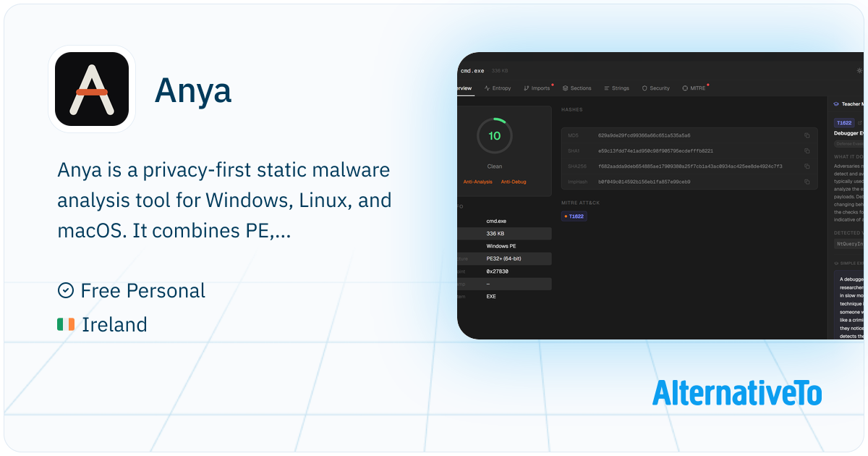Open T1622 external link icon
Screen dimensions: 868x456
(860, 123)
